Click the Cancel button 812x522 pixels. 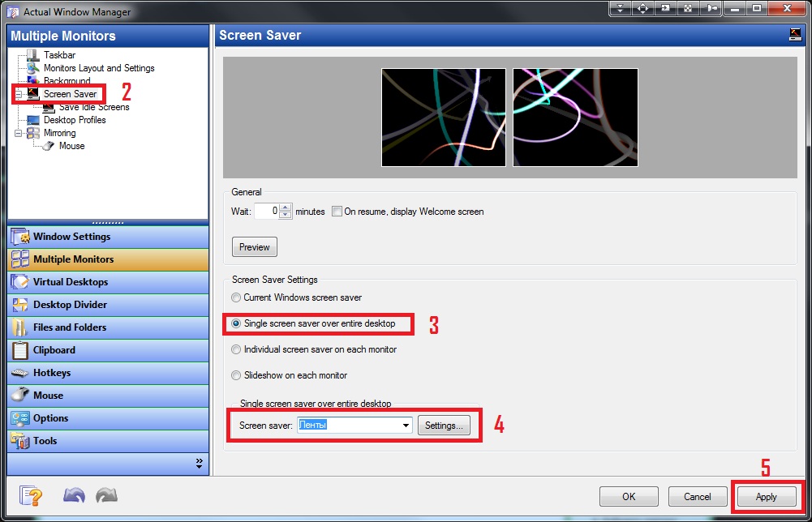pyautogui.click(x=698, y=497)
